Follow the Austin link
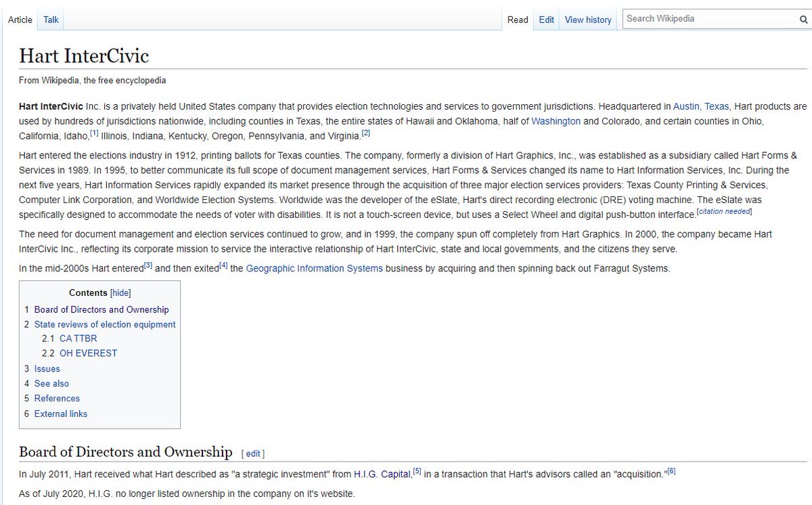Screen dimensions: 812x505 pos(686,106)
